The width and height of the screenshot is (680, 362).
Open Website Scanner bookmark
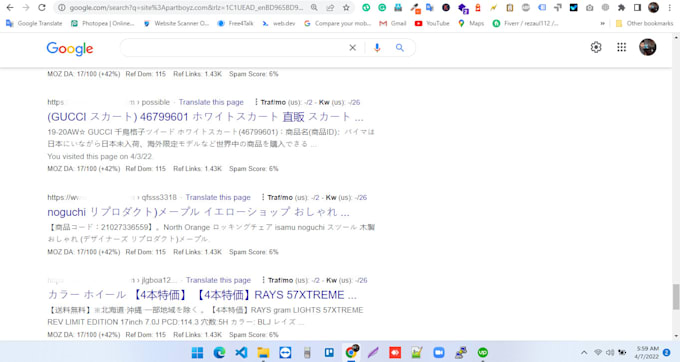coord(176,23)
